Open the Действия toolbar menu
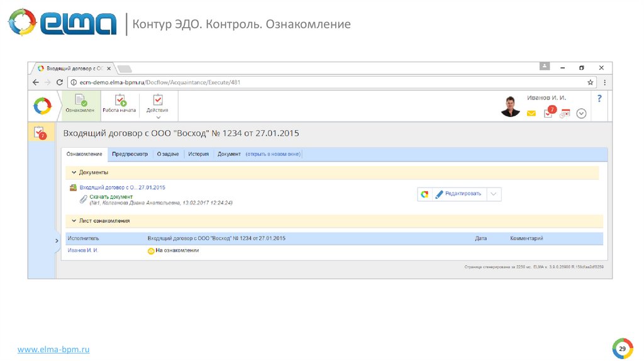The width and height of the screenshot is (644, 361). tap(157, 105)
